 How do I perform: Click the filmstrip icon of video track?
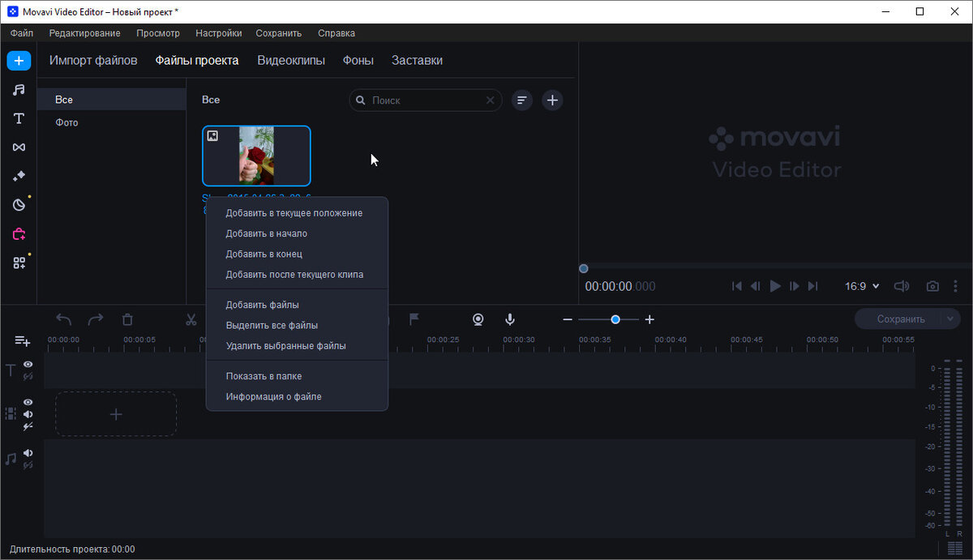(x=11, y=413)
